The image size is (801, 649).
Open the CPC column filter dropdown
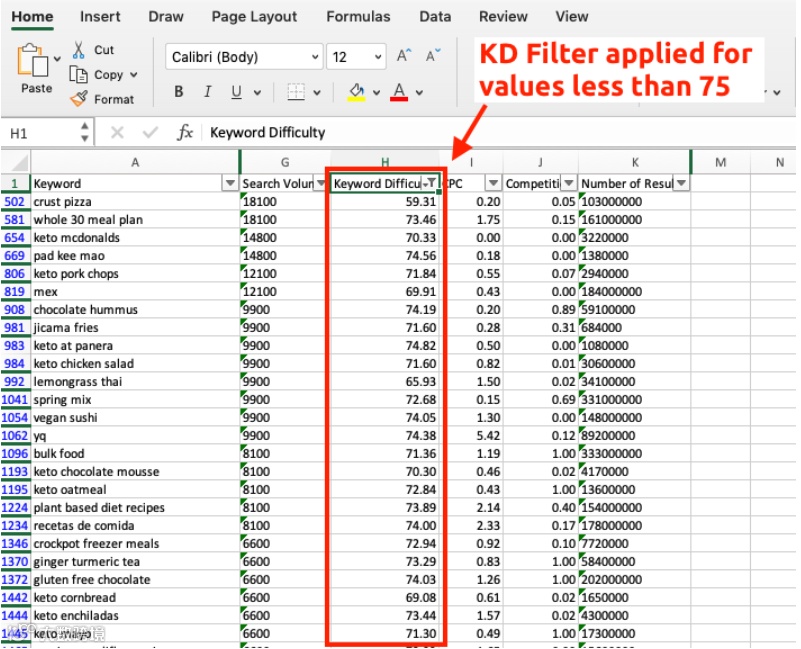pyautogui.click(x=493, y=183)
